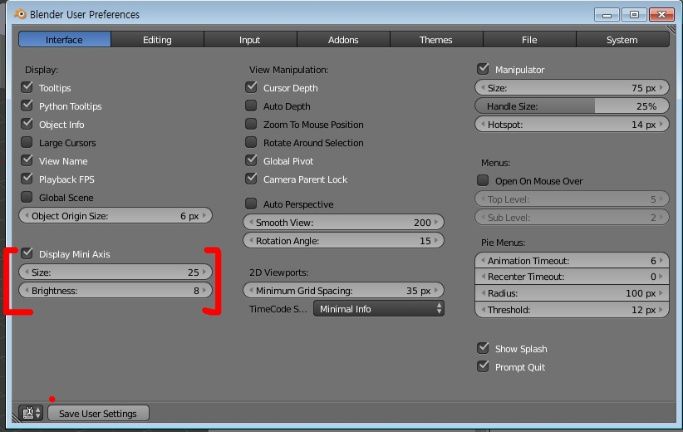
Task: Increase Manipulator Size with right arrow
Action: click(661, 88)
